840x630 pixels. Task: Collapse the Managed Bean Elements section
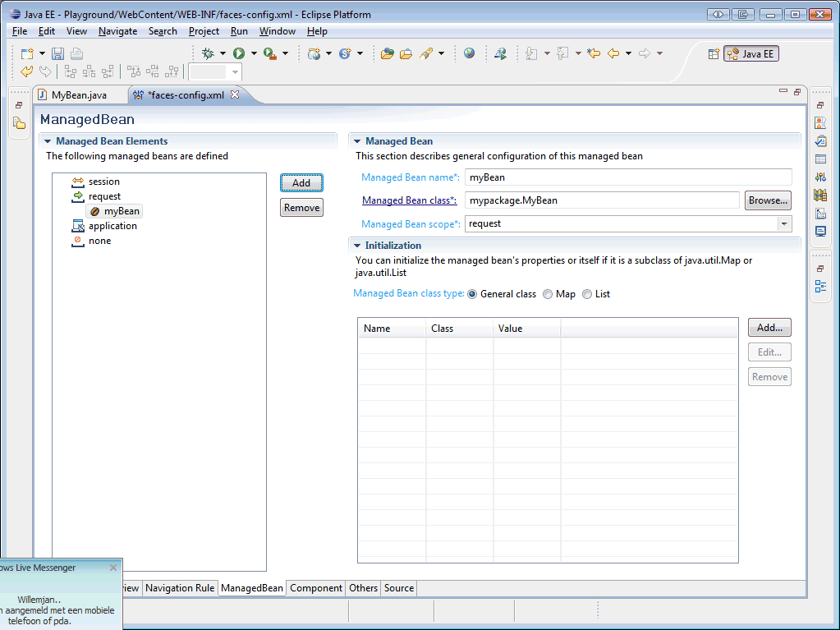click(x=48, y=141)
